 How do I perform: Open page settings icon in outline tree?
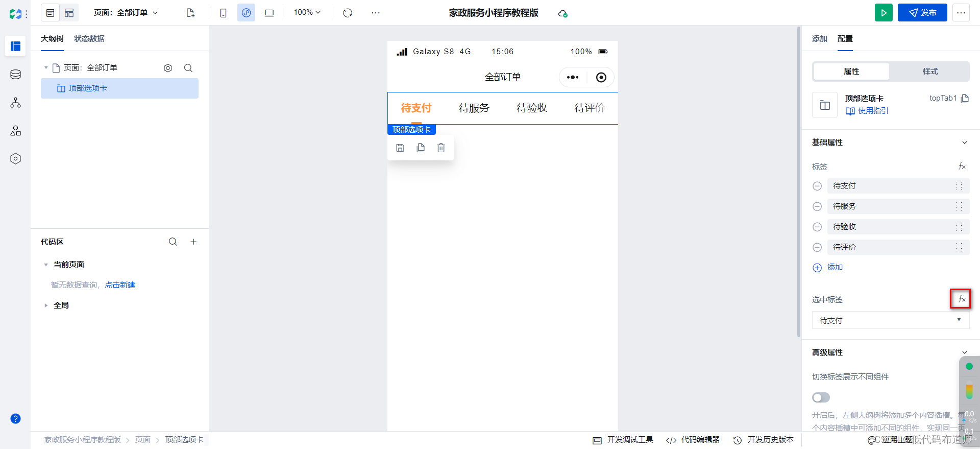pyautogui.click(x=168, y=68)
